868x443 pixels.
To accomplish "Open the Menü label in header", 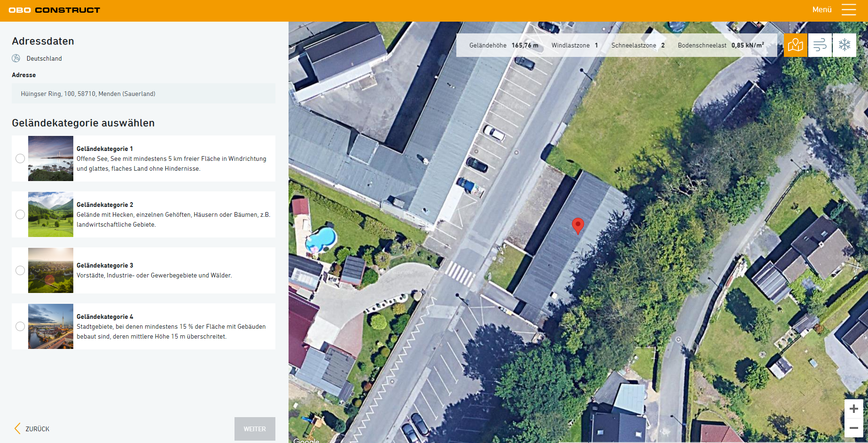I will pyautogui.click(x=821, y=10).
